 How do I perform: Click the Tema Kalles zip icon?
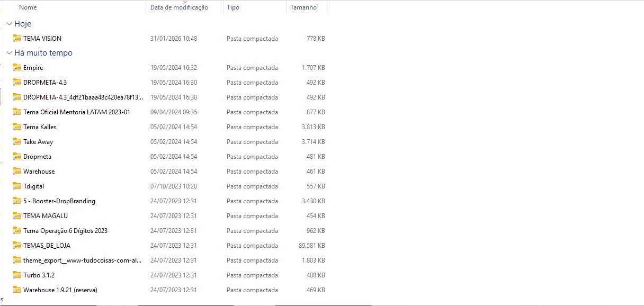(17, 127)
